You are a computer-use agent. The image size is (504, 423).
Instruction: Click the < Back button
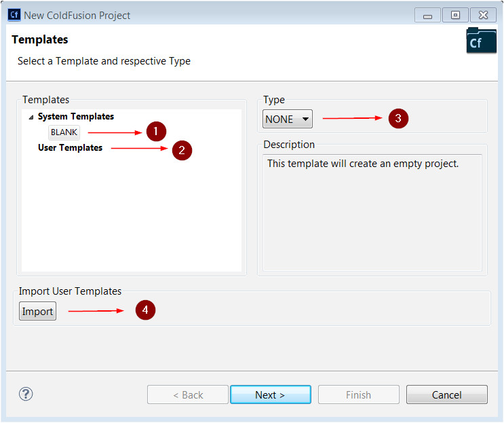click(x=188, y=394)
